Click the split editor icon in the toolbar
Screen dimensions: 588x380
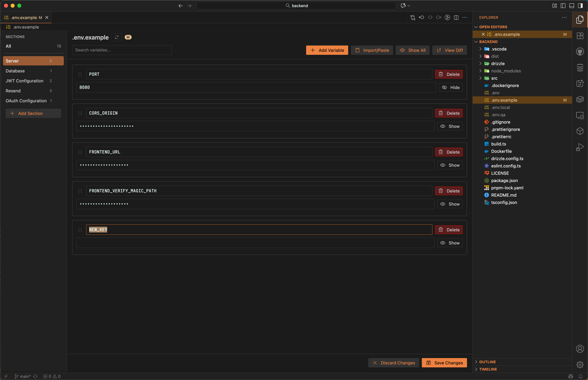tap(456, 17)
